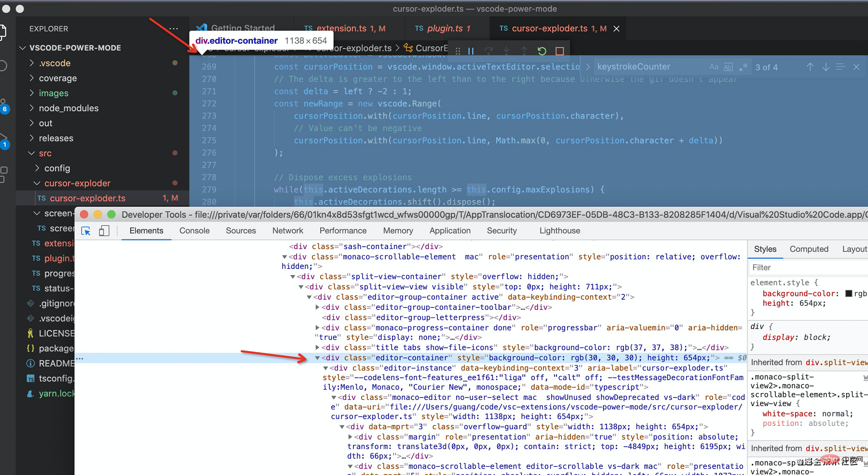The width and height of the screenshot is (868, 475).
Task: Pause the debug session
Action: coord(471,51)
